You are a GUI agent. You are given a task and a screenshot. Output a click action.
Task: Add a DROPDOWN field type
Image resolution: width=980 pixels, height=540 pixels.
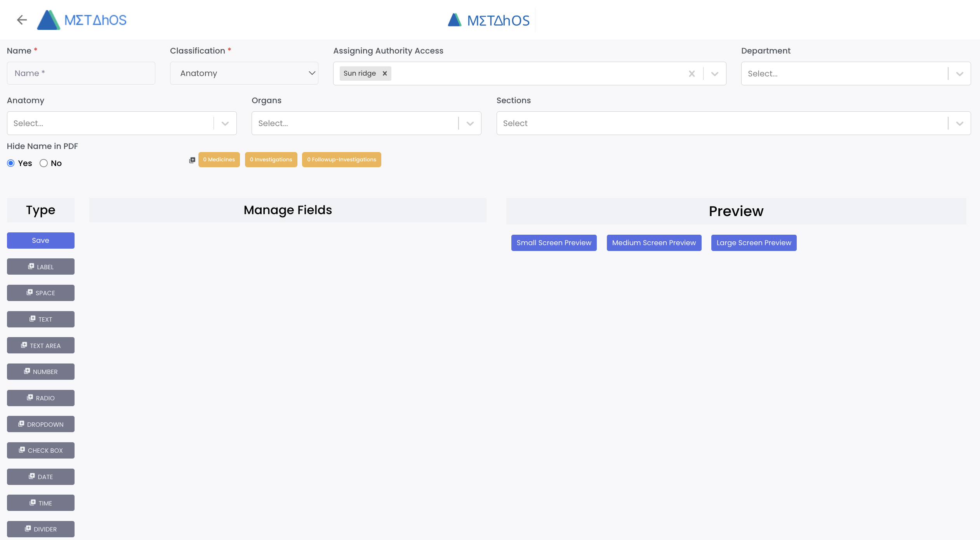click(x=41, y=424)
